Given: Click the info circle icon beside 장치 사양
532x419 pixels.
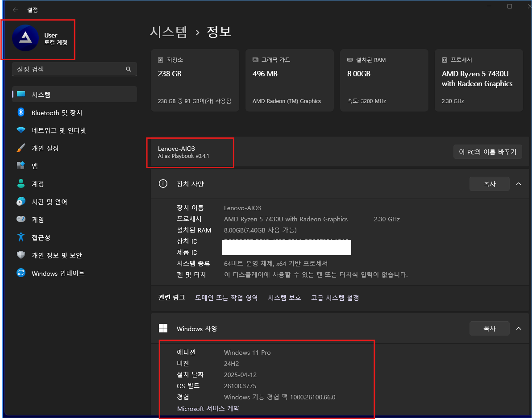Looking at the screenshot, I should click(x=163, y=184).
